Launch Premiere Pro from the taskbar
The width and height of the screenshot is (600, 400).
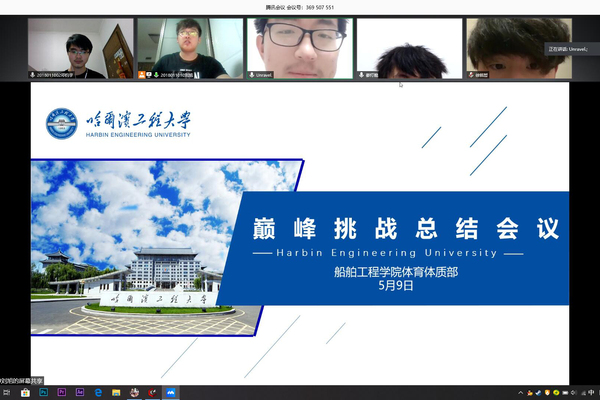[62, 393]
